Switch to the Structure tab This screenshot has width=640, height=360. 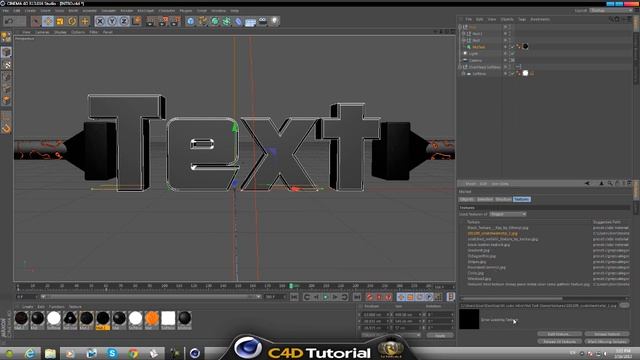point(503,199)
